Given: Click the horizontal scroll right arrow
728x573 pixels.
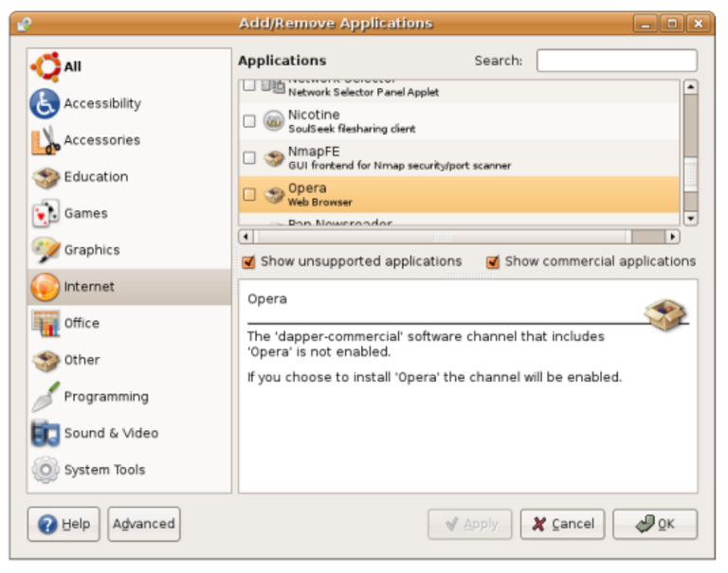Looking at the screenshot, I should click(672, 237).
